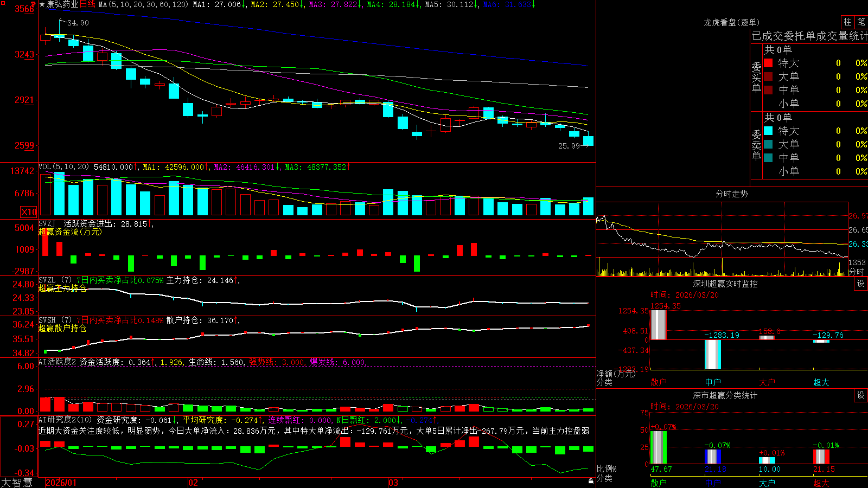Screen dimensions: 868x488
Task: Click the 超赢散户持仓 label
Action: (62, 328)
